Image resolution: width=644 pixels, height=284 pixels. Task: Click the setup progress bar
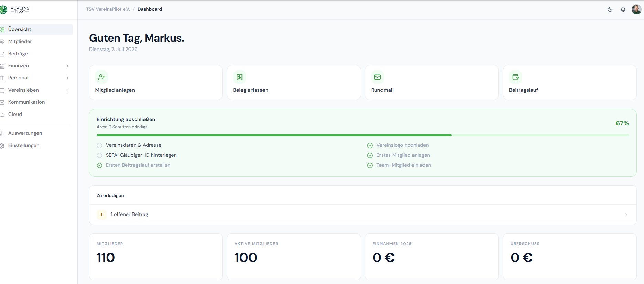(x=363, y=135)
